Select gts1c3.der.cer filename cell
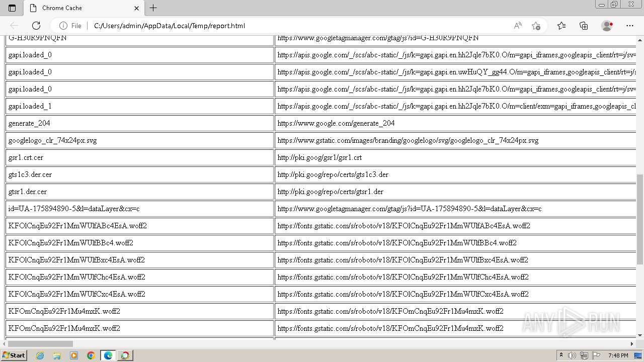The width and height of the screenshot is (644, 362). 139,174
